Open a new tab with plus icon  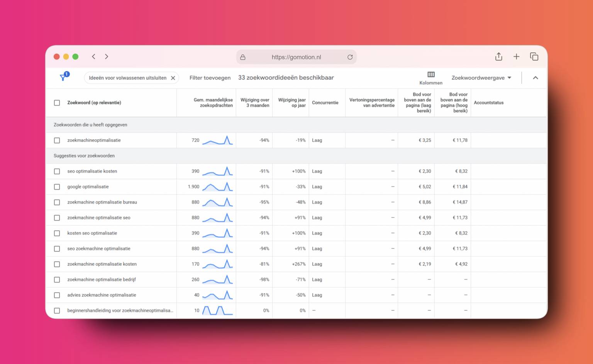coord(516,57)
